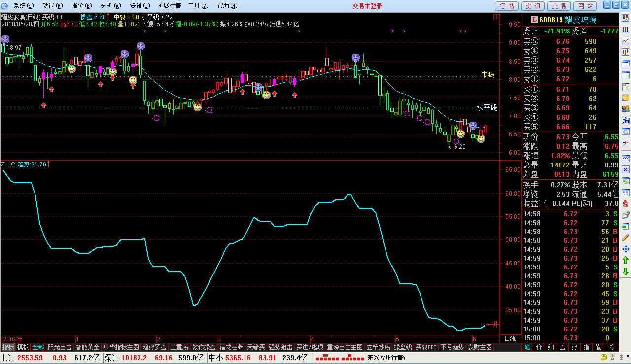Select the 模板 tab
This screenshot has height=364, width=631.
[23, 347]
